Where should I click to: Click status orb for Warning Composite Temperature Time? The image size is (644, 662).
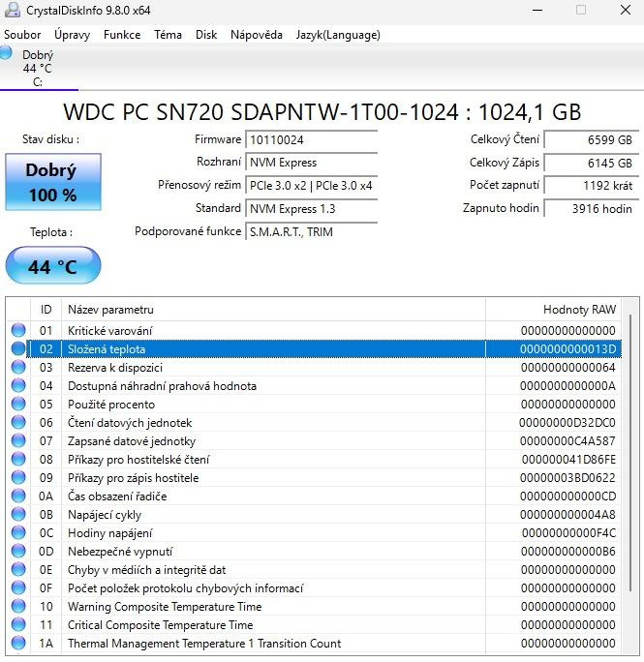[18, 606]
